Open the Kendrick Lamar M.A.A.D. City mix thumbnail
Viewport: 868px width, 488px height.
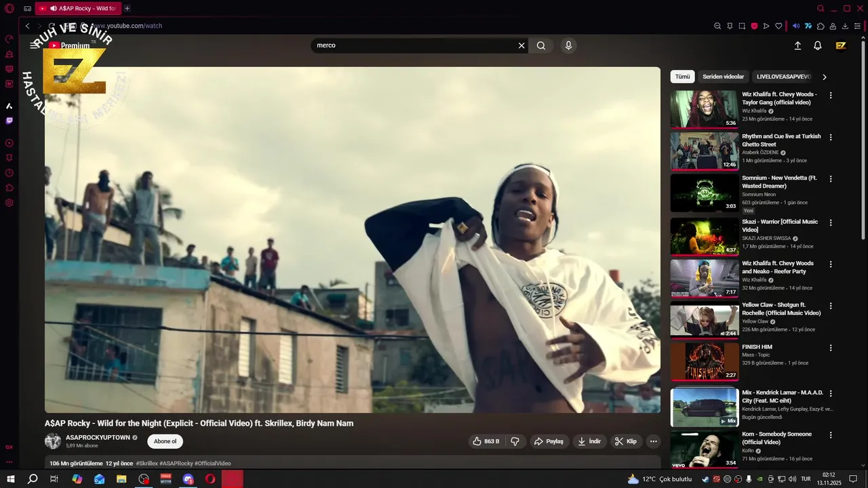705,407
